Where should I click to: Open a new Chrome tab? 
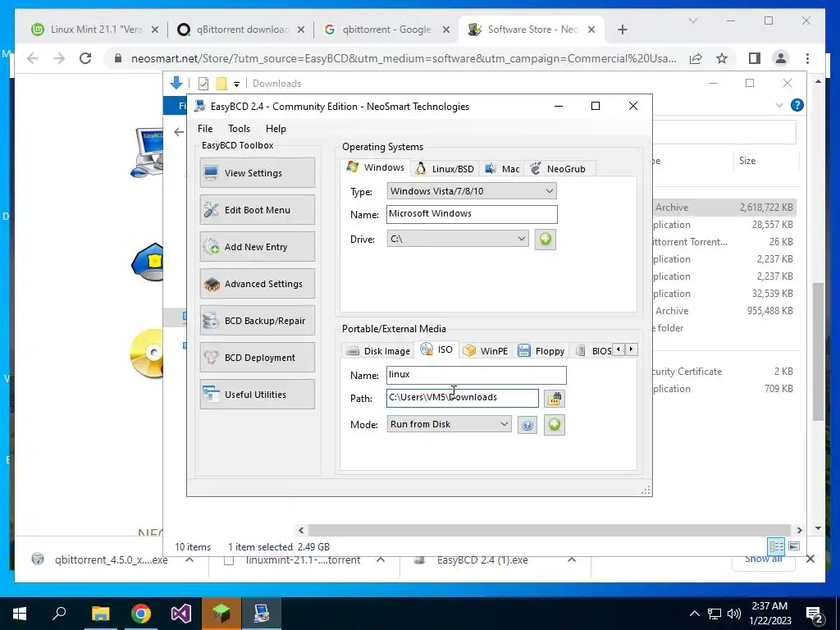[x=622, y=30]
